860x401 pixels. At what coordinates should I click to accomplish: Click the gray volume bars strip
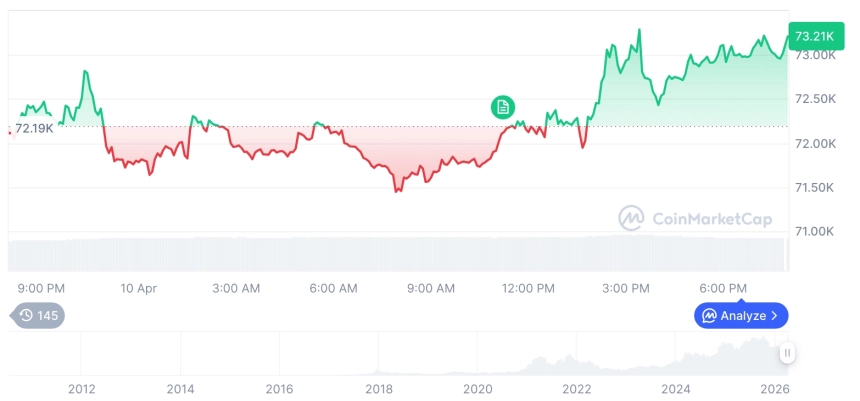click(x=400, y=254)
